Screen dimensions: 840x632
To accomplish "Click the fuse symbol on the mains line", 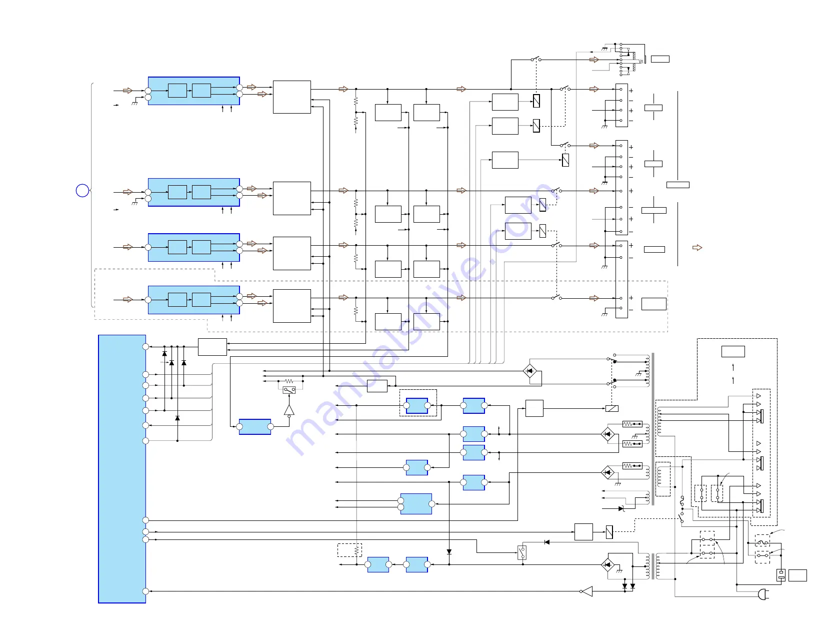I will click(682, 500).
